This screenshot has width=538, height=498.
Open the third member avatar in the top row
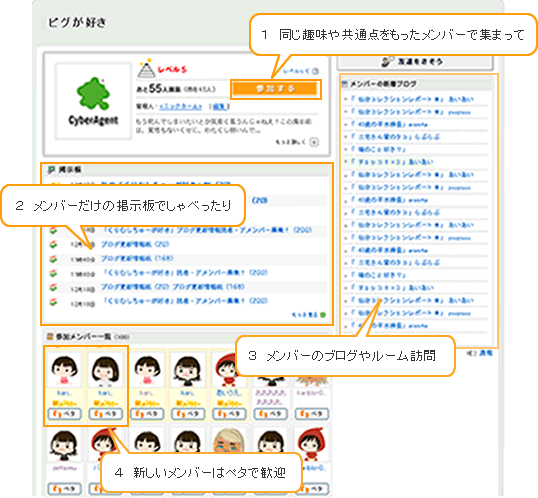[x=147, y=370]
